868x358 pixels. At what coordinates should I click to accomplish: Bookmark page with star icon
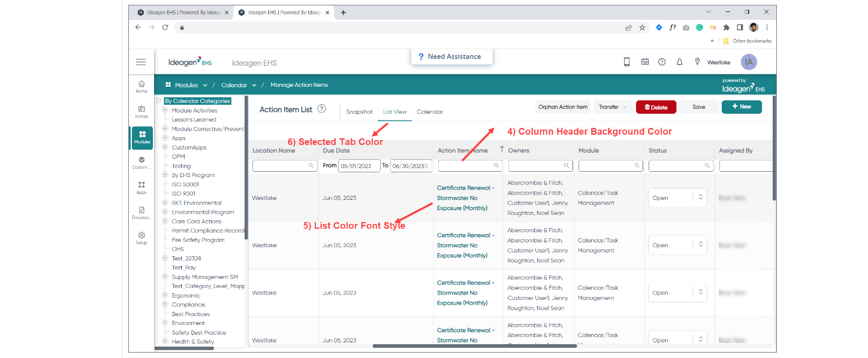[x=642, y=28]
